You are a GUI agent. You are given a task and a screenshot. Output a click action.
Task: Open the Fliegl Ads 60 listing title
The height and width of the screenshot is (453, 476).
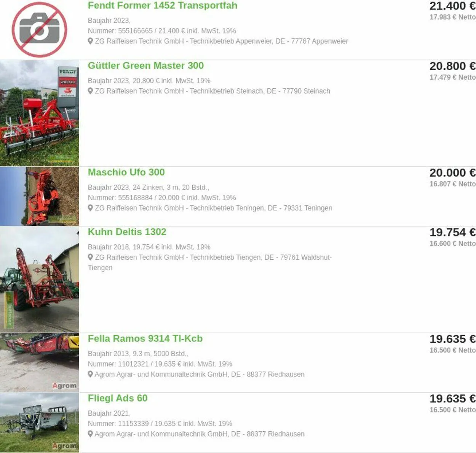pos(118,398)
